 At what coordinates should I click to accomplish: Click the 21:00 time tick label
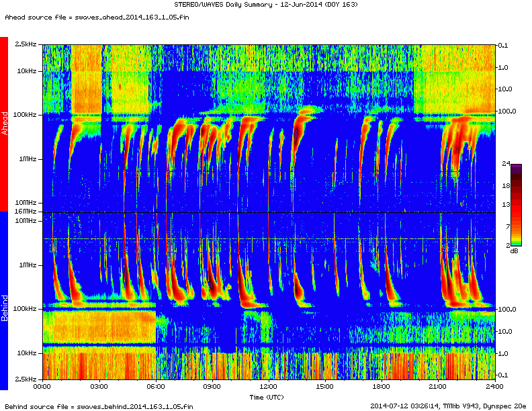[x=438, y=387]
